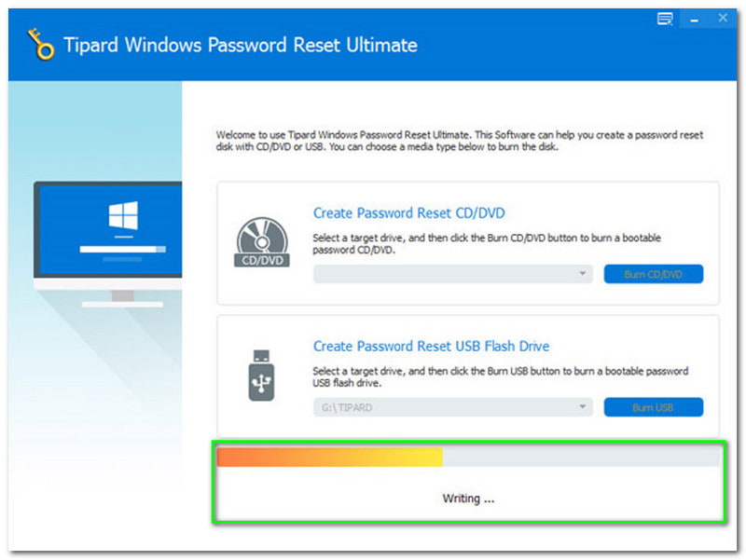
Task: Click the CD/DVD disc icon
Action: [x=262, y=240]
